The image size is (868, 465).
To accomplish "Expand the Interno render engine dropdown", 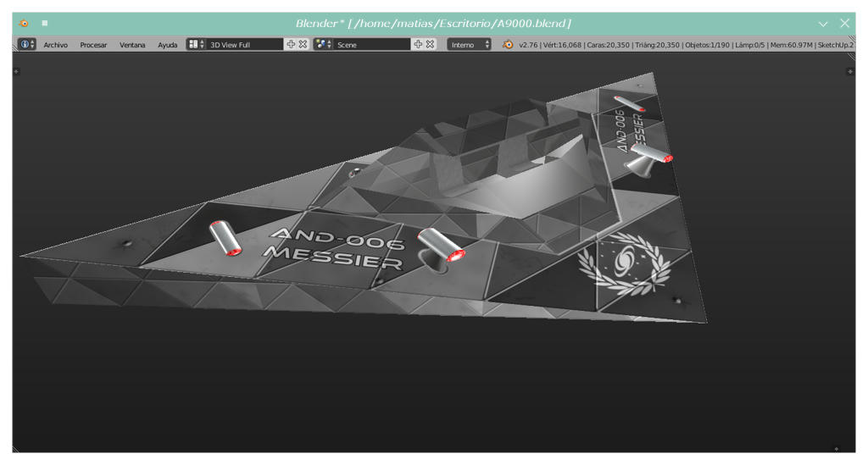I will pos(469,44).
